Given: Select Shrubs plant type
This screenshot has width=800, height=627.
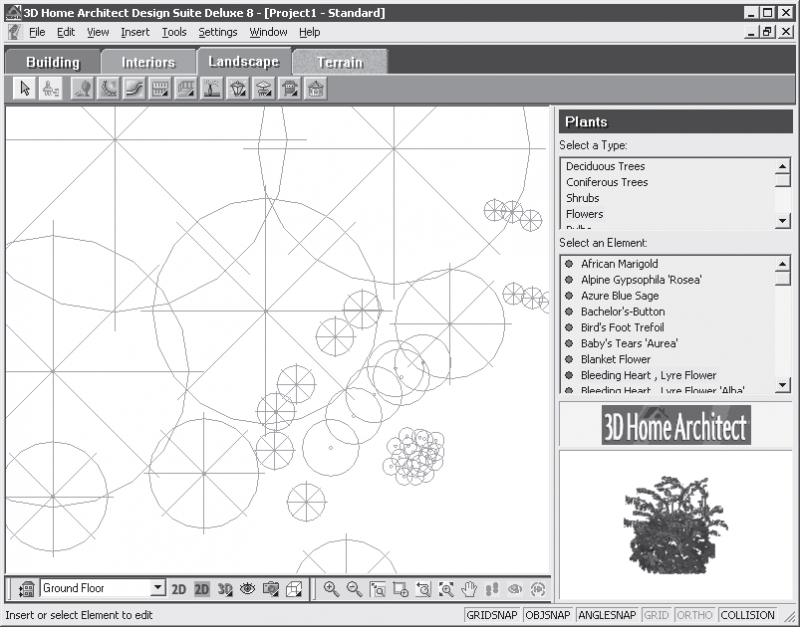Looking at the screenshot, I should [x=582, y=198].
